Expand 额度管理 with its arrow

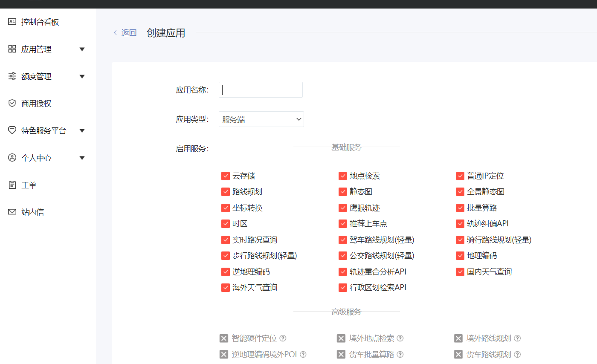[x=82, y=77]
